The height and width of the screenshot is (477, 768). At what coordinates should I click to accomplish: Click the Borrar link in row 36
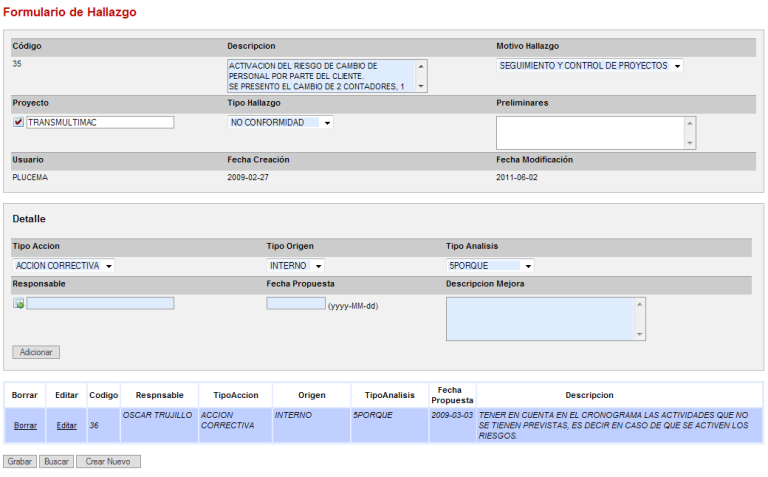point(25,425)
